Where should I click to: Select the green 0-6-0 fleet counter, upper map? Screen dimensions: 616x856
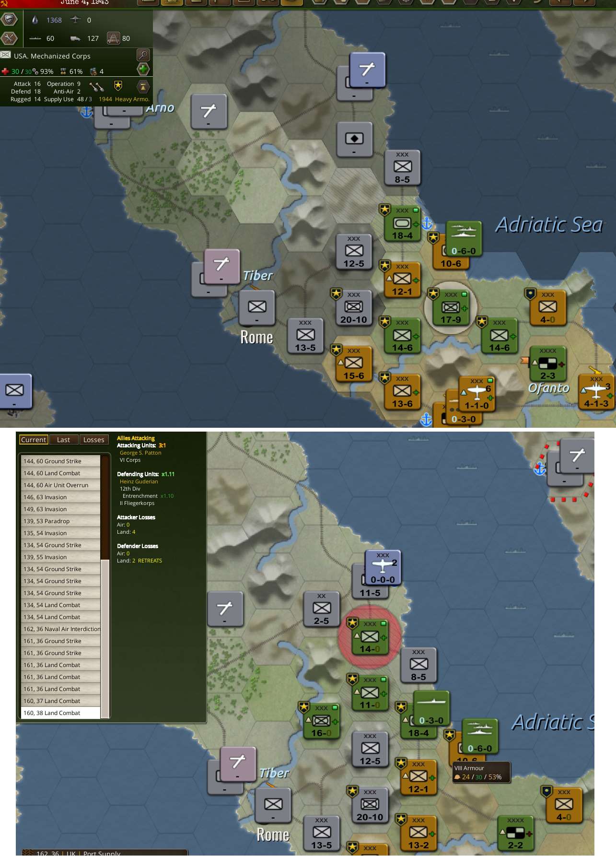point(464,239)
